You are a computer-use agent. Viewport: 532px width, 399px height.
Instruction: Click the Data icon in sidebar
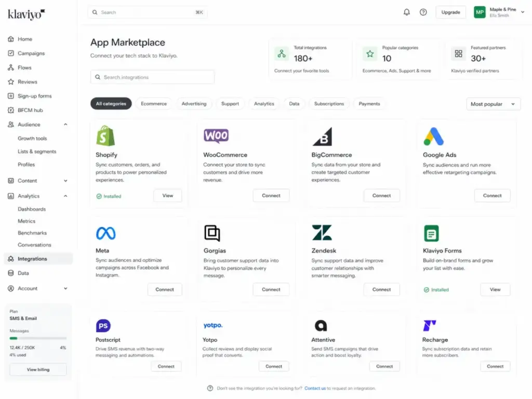(x=11, y=273)
